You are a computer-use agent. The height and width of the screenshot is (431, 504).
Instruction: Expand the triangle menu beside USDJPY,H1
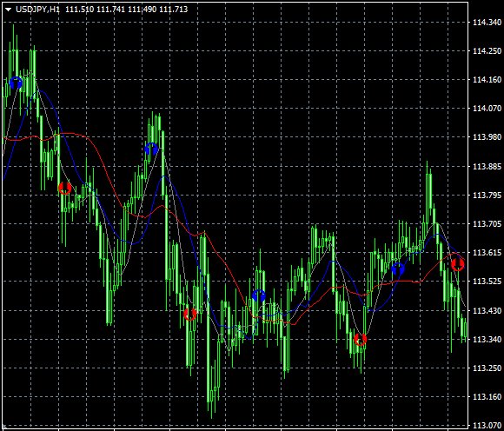tap(9, 10)
